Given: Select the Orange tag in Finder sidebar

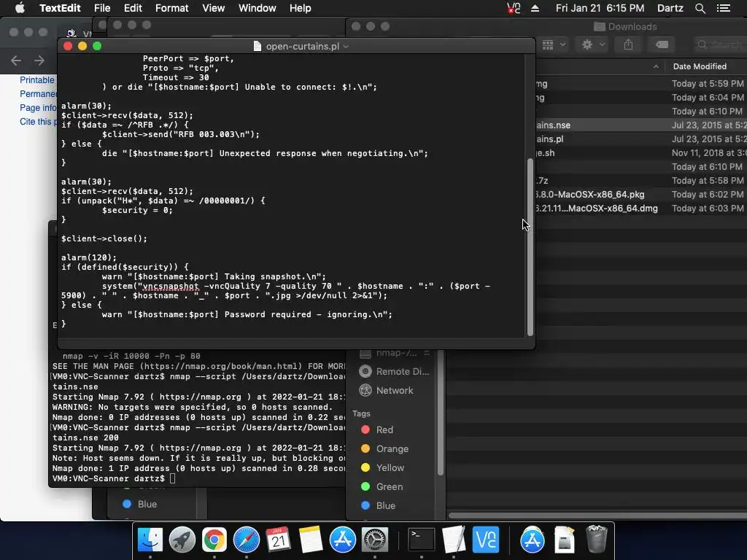Looking at the screenshot, I should 384,448.
